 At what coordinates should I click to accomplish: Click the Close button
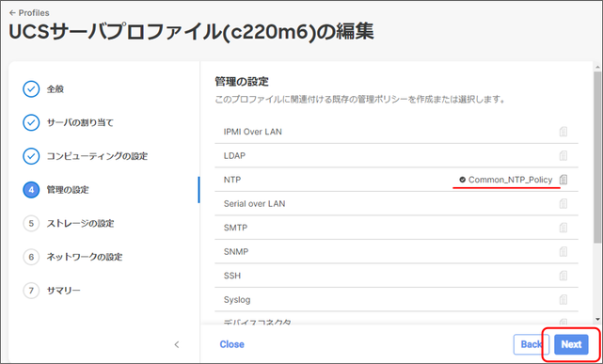[232, 344]
